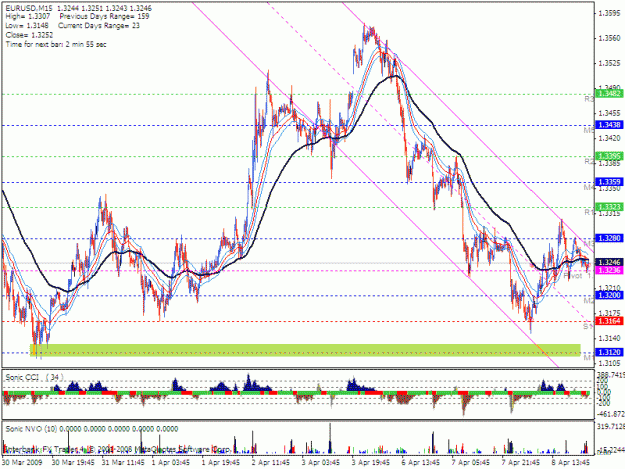The image size is (625, 469).
Task: Select the blue 1.3359 price tag
Action: (609, 182)
